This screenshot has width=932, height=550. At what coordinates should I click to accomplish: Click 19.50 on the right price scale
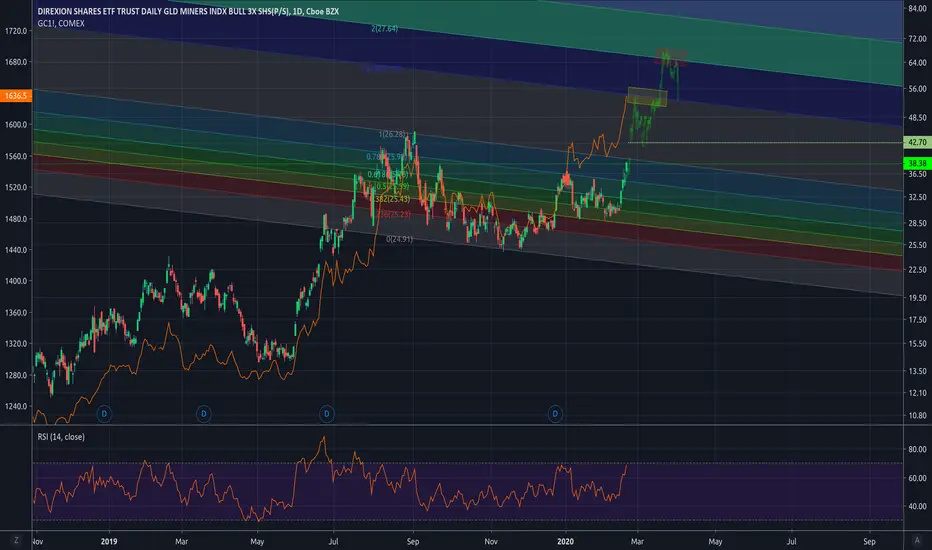tap(917, 298)
